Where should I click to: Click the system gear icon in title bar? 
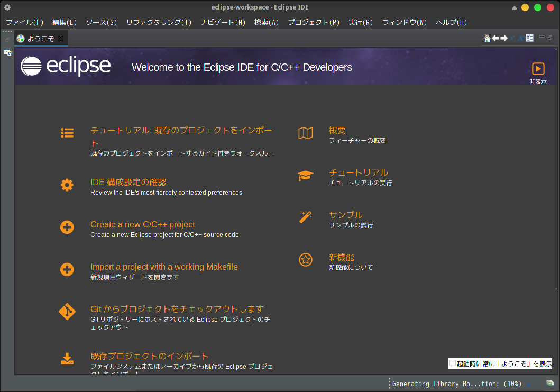[7, 7]
